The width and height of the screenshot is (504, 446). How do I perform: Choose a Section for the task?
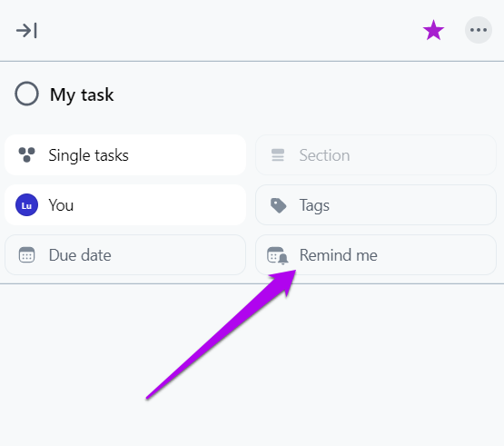click(x=376, y=155)
